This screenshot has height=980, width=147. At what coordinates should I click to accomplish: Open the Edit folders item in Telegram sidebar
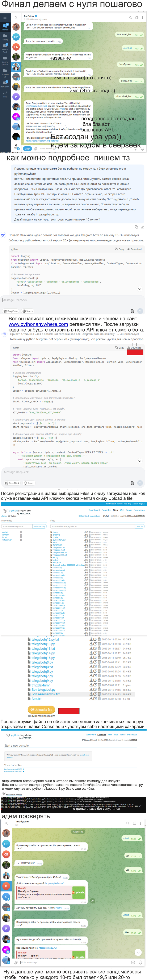point(5,94)
